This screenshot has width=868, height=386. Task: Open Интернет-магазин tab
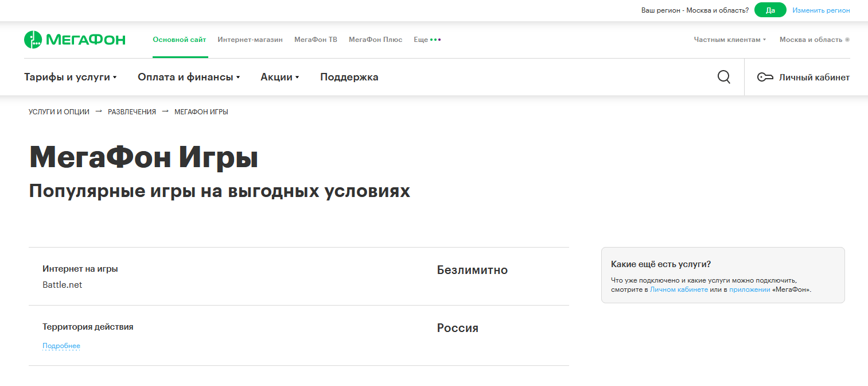[250, 40]
